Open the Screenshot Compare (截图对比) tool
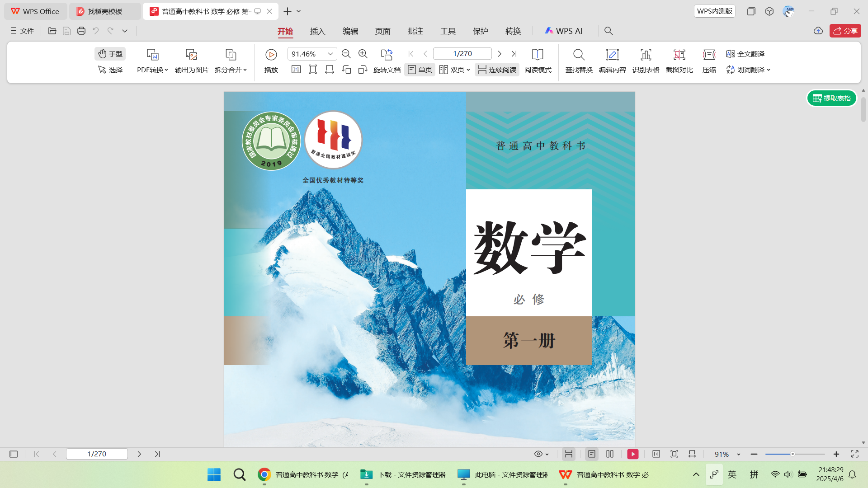 pos(679,55)
